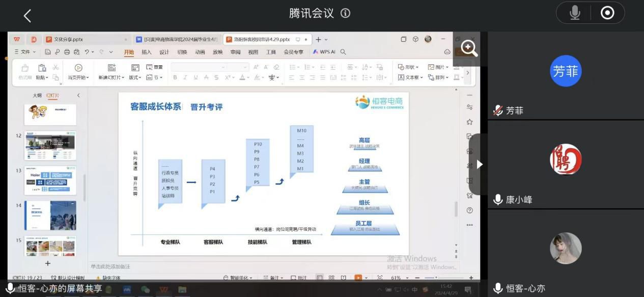644x297 pixels.
Task: Click the back arrow in Tencent Meeting
Action: tap(27, 16)
